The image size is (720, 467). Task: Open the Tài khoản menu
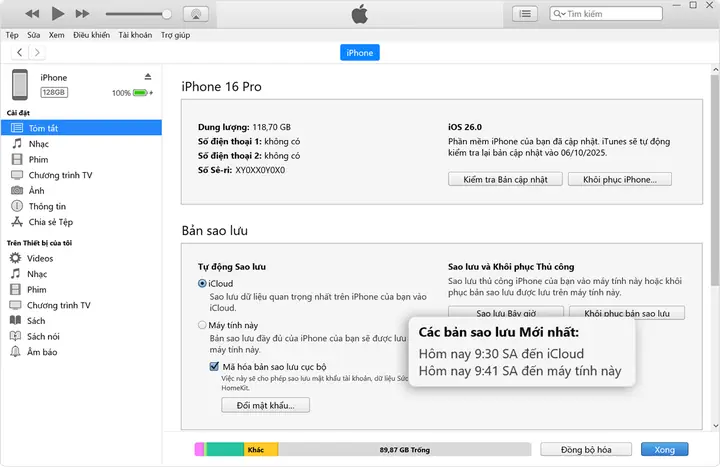click(135, 35)
